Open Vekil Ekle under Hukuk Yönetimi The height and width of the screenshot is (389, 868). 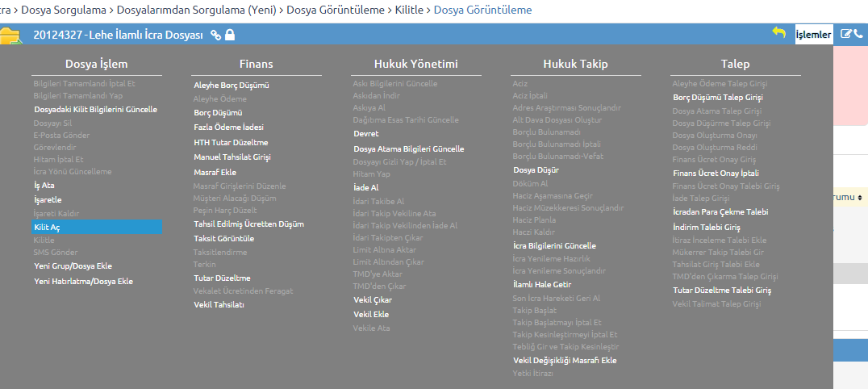(371, 314)
